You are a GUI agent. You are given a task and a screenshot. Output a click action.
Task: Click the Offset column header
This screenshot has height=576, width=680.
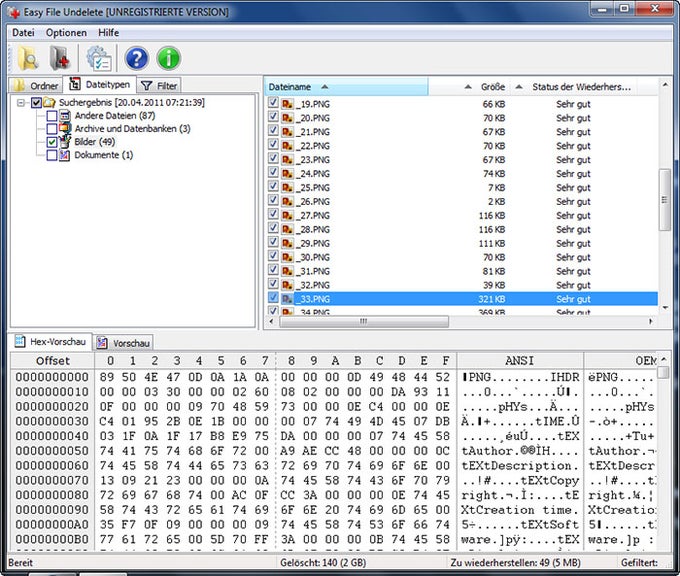coord(52,361)
